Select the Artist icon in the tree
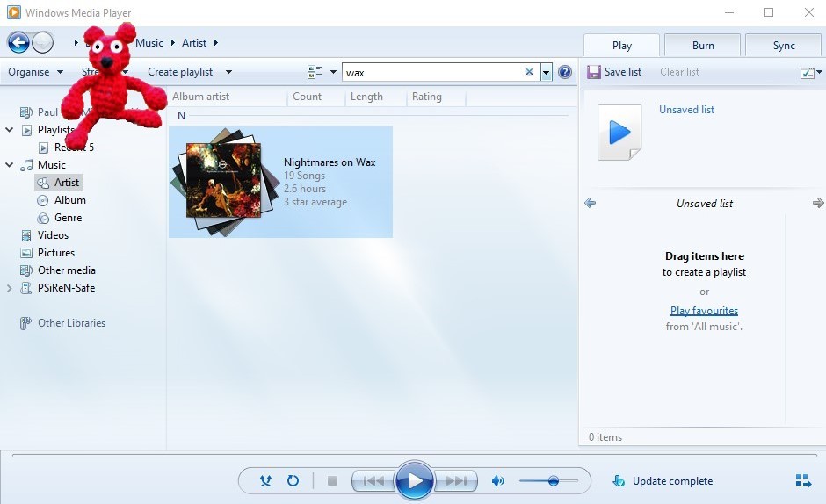The height and width of the screenshot is (504, 826). click(x=43, y=183)
